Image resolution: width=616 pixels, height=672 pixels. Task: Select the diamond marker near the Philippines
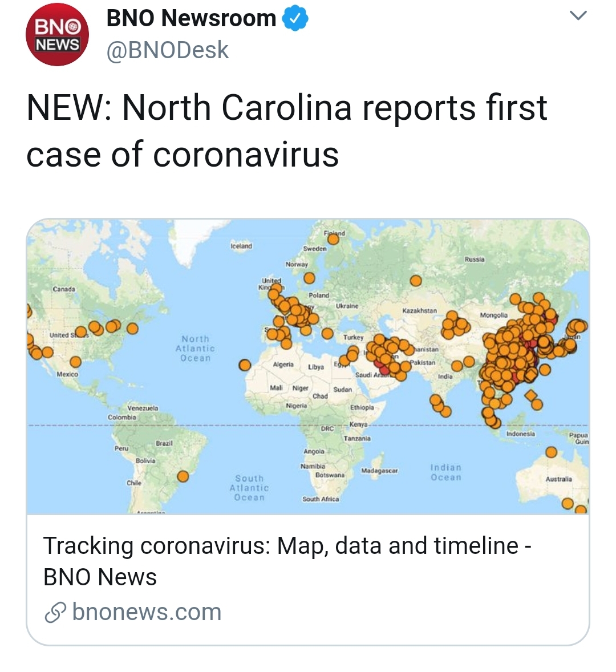[x=530, y=395]
